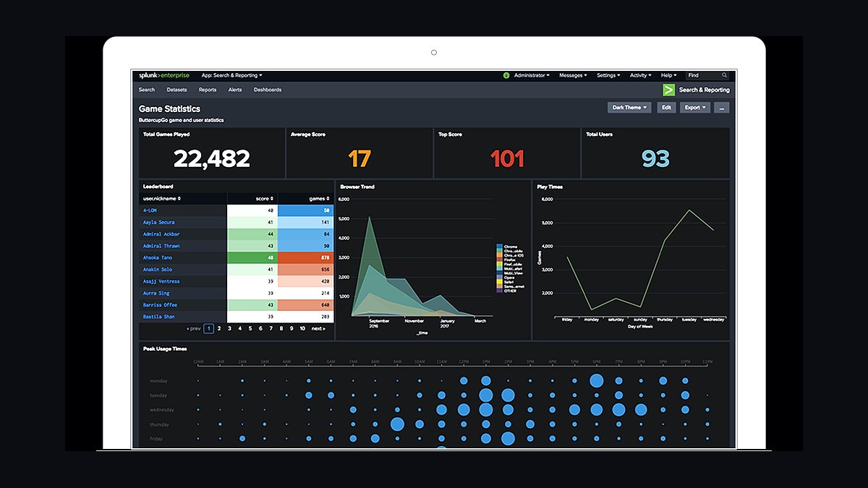
Task: Click the green Search & Reporting app icon
Action: [x=669, y=90]
